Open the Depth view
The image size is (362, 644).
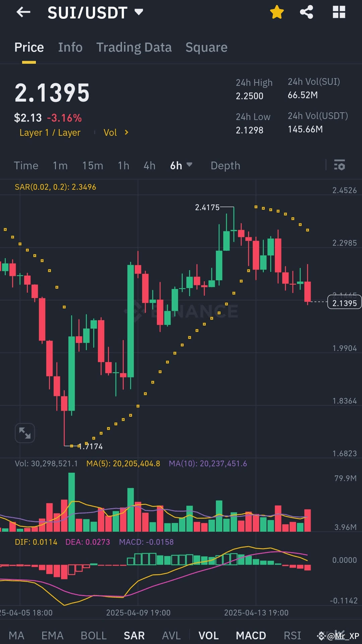[x=225, y=165]
